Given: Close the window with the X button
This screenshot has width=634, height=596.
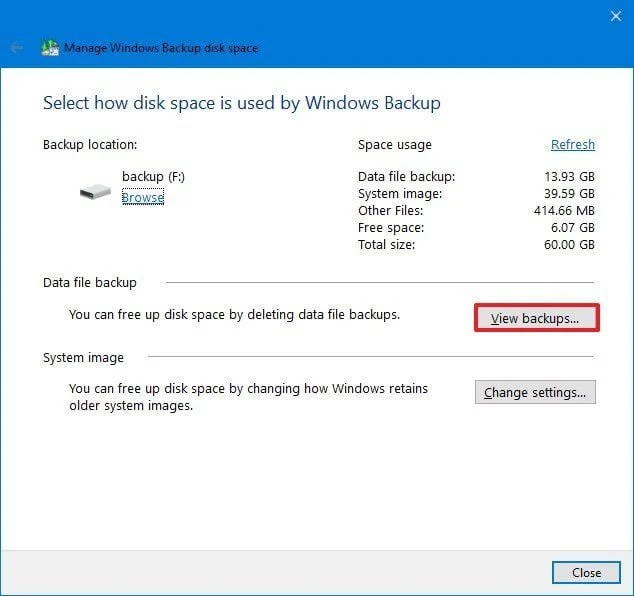Looking at the screenshot, I should pos(615,15).
